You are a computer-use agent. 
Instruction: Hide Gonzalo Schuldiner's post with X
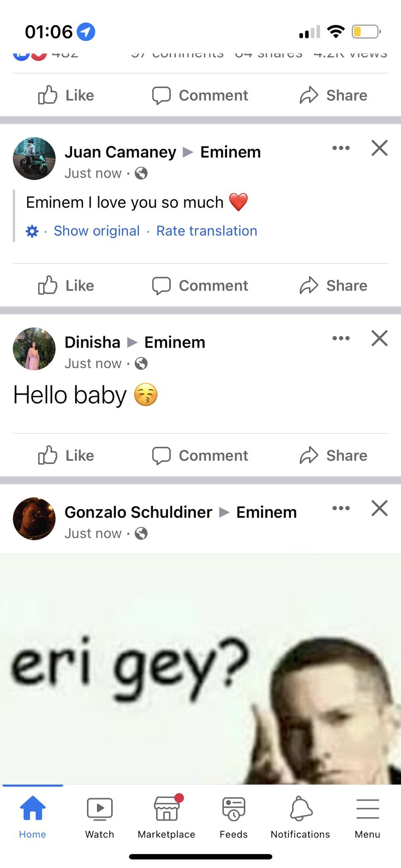click(379, 508)
